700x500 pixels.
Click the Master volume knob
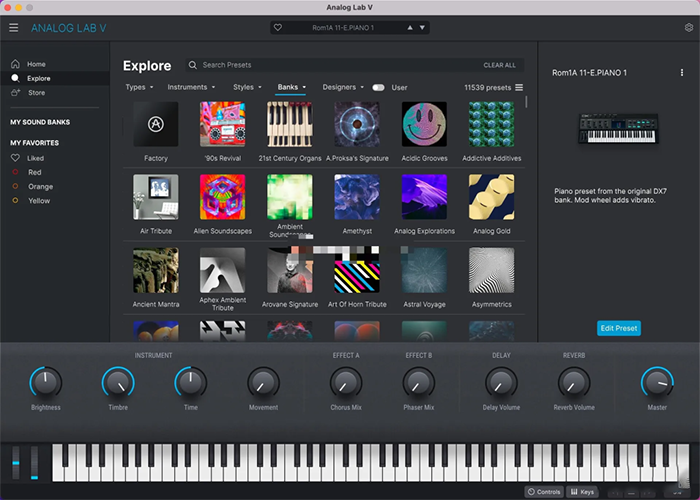click(657, 381)
